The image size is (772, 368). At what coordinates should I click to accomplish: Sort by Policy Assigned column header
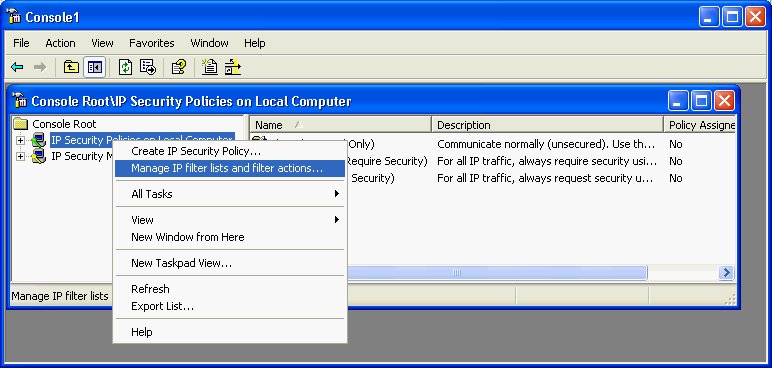(700, 125)
